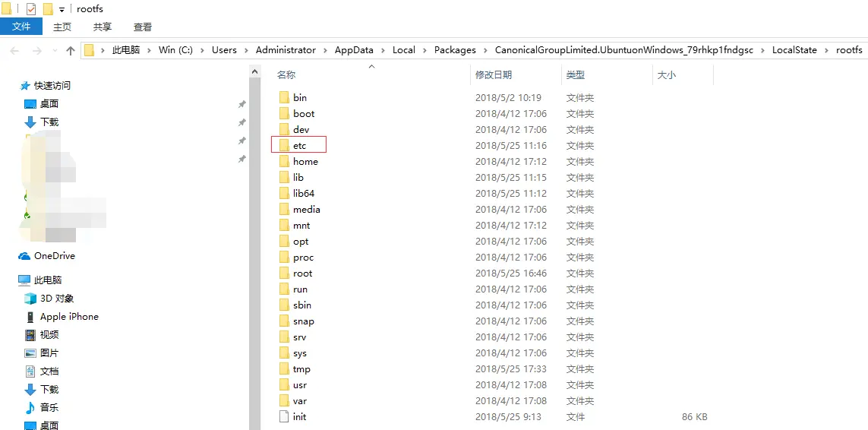Select the usr folder name

[300, 385]
